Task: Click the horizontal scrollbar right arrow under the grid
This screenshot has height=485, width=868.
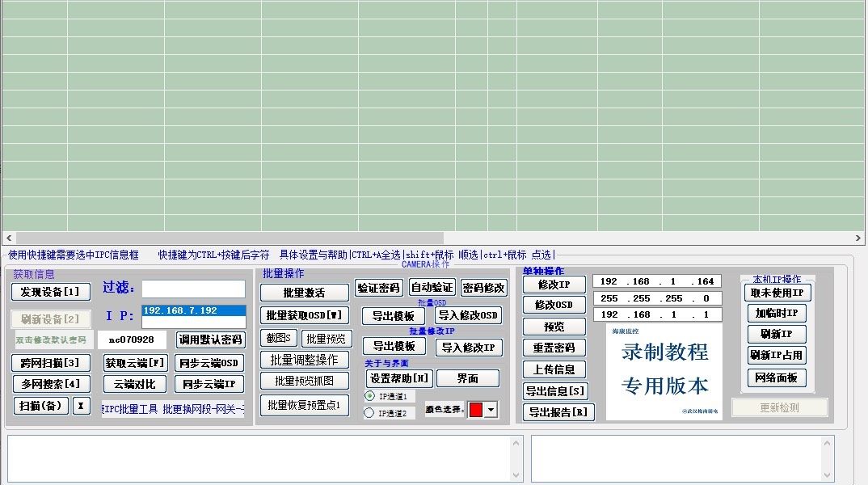Action: tap(859, 238)
